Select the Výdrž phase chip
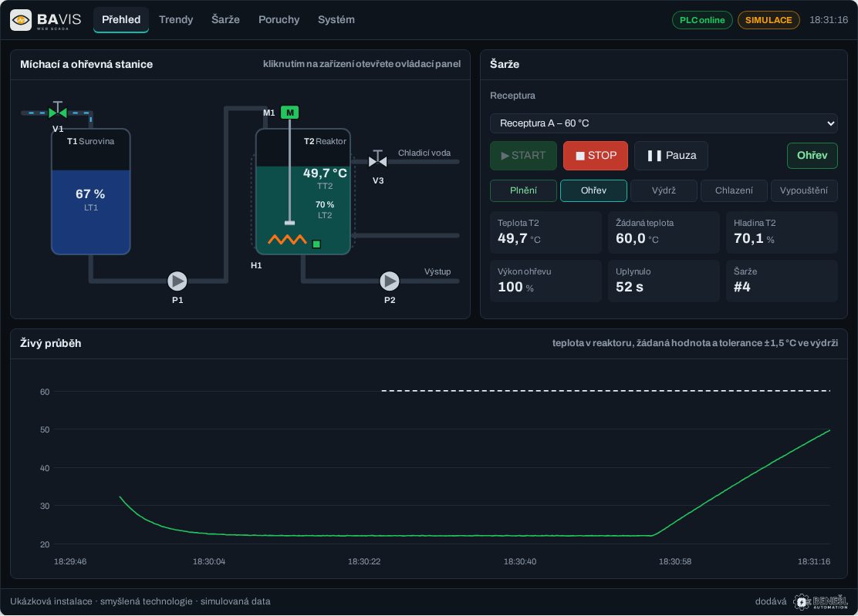Screen dimensions: 858x616 coord(664,190)
